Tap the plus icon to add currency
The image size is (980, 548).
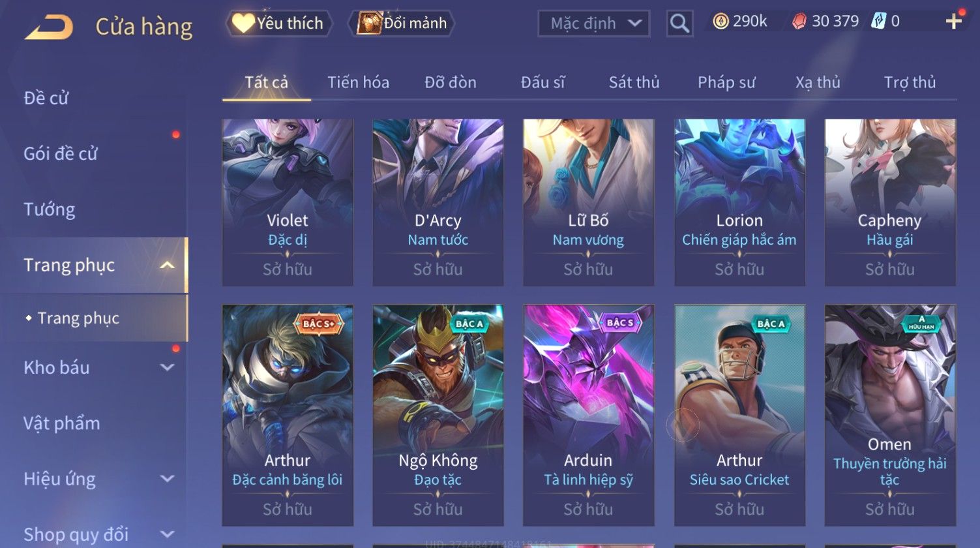[954, 22]
